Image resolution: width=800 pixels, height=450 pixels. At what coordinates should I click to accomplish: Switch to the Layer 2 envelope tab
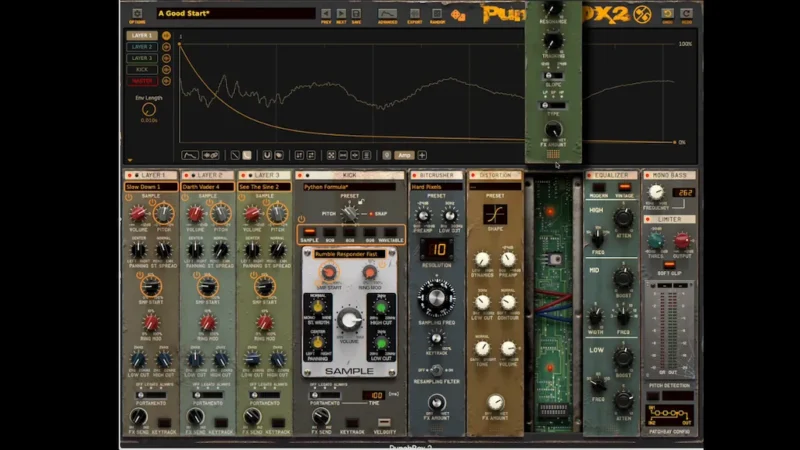142,47
